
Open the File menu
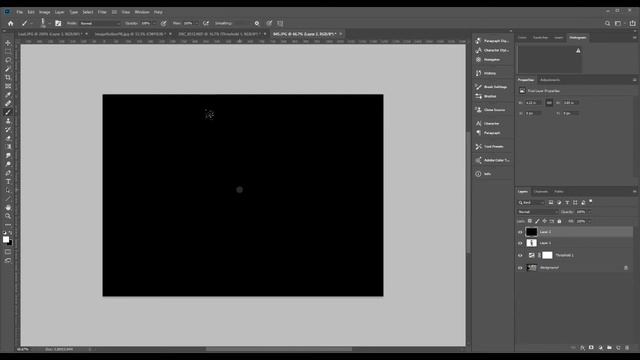point(20,12)
